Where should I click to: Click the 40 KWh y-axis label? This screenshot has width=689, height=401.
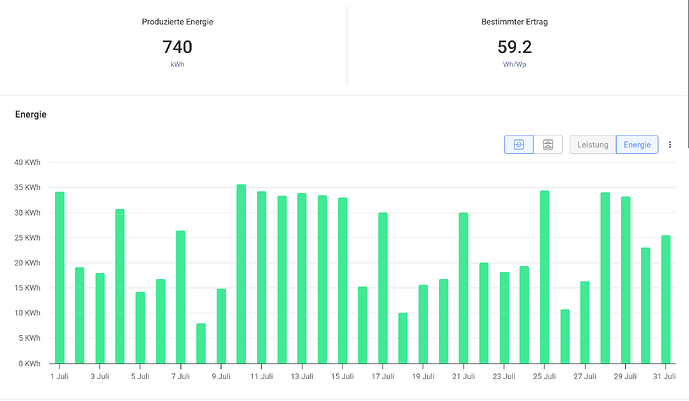point(27,163)
